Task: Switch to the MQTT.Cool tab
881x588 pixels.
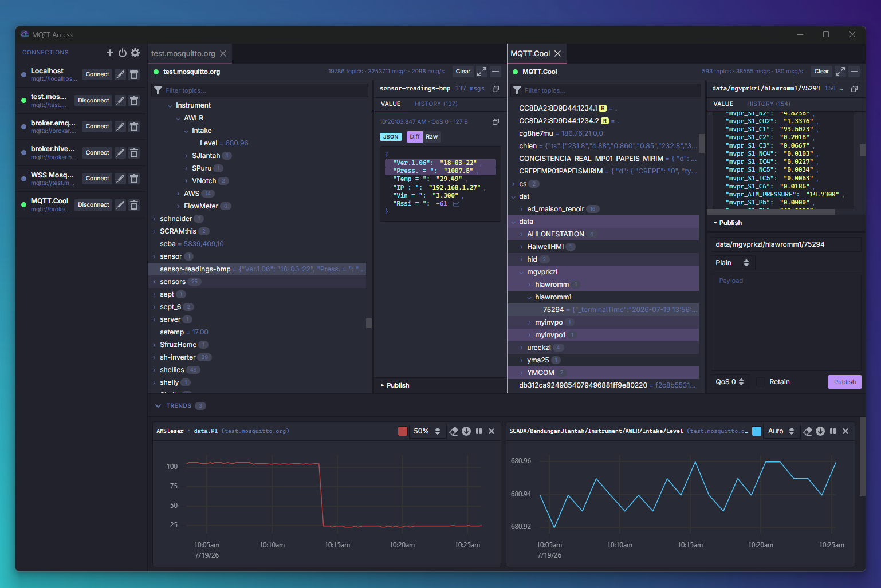Action: (530, 53)
